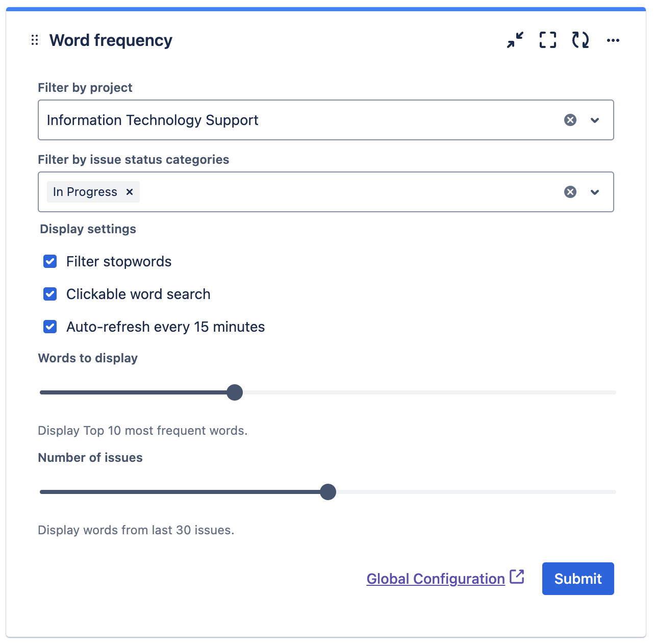This screenshot has width=655, height=644.
Task: Grab the gadget drag handle
Action: point(34,40)
